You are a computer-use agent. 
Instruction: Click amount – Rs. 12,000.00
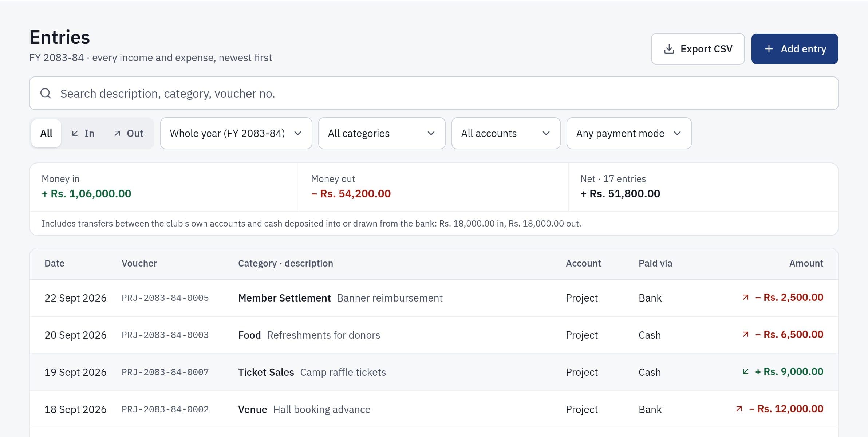click(x=786, y=409)
